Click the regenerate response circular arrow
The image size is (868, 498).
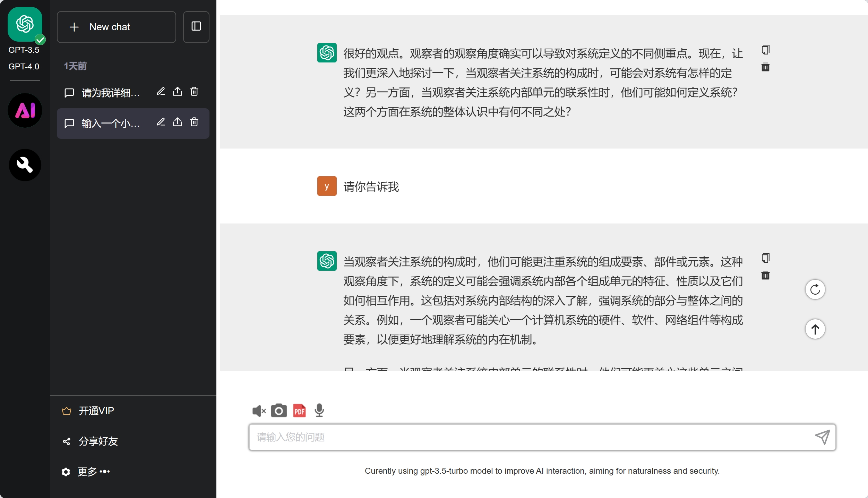pos(815,289)
